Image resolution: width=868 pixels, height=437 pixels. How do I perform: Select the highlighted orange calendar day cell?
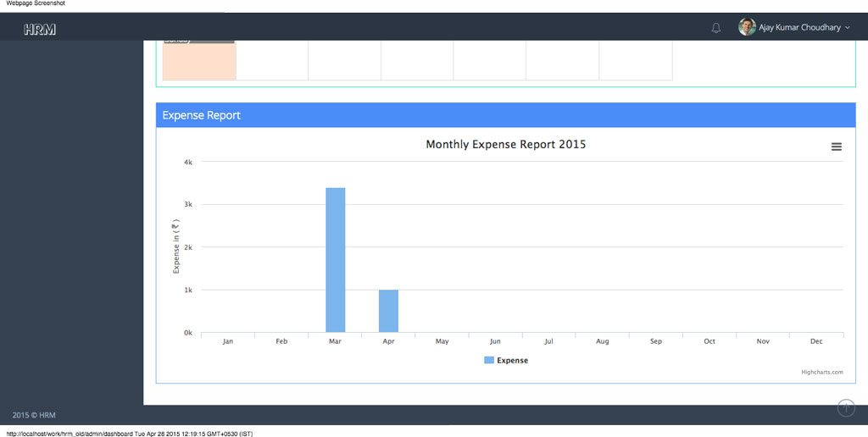[199, 61]
